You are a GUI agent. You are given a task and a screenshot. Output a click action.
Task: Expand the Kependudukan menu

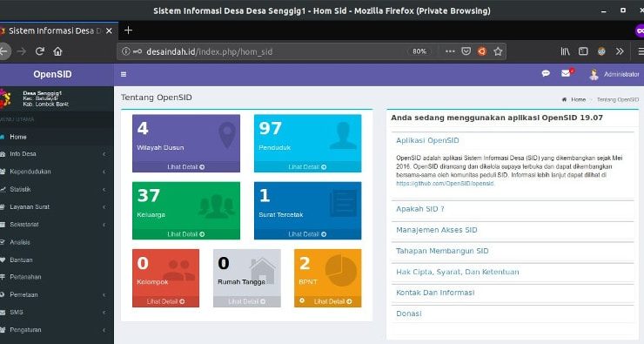pos(57,172)
